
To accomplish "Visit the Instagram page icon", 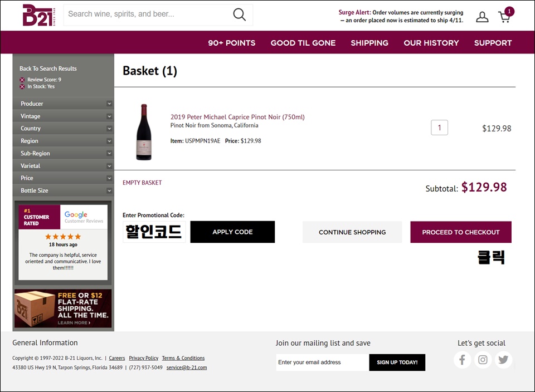I will pyautogui.click(x=483, y=360).
